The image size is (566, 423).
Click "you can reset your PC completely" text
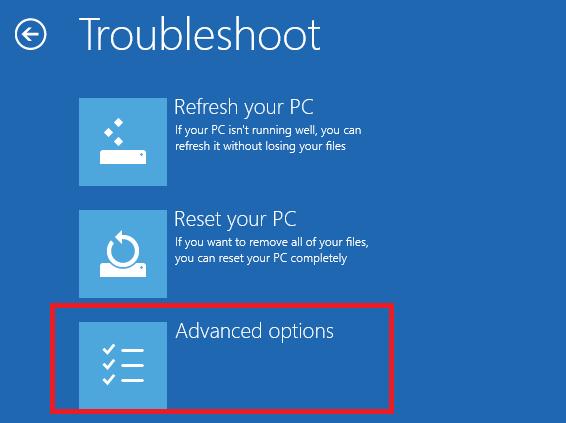261,258
